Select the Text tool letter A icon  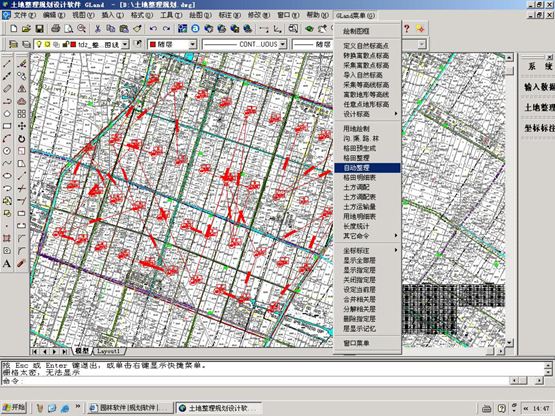7,264
